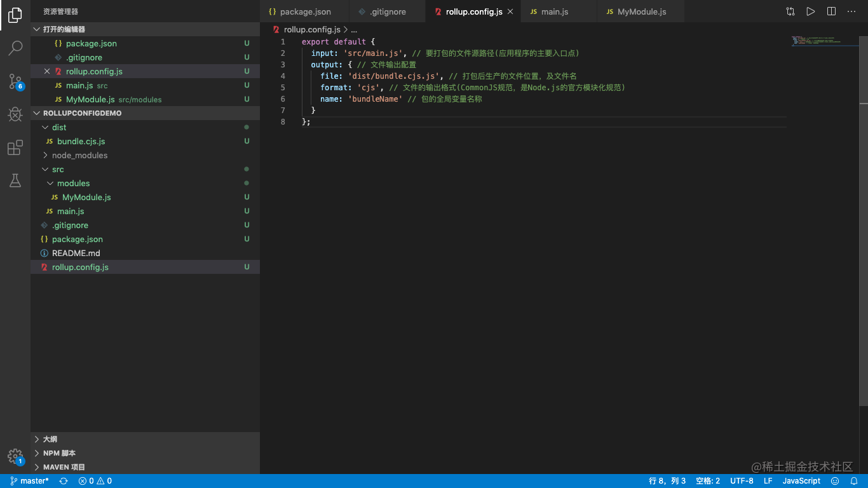
Task: Open README.md in project tree
Action: (145, 253)
